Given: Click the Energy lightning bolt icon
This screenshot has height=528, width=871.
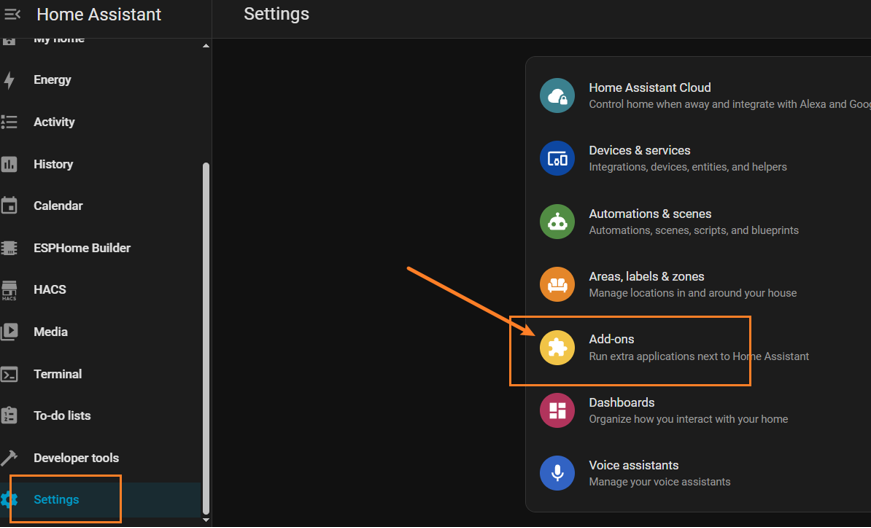Looking at the screenshot, I should point(9,81).
